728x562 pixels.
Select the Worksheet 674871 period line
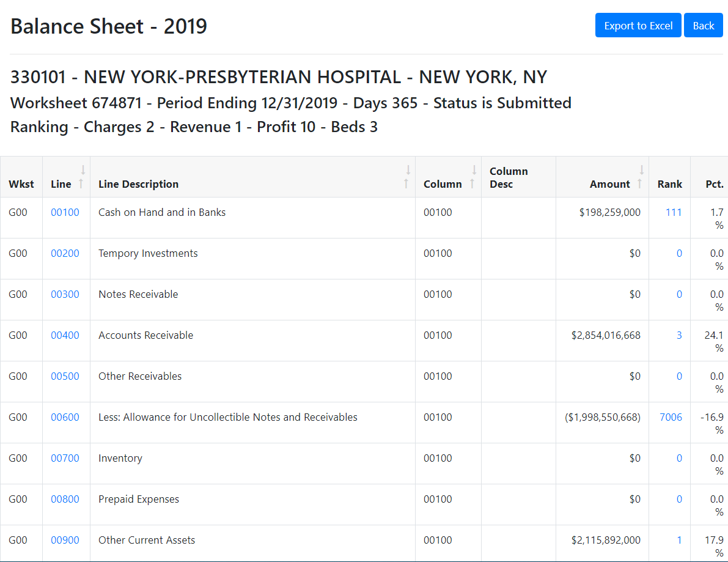click(x=290, y=103)
